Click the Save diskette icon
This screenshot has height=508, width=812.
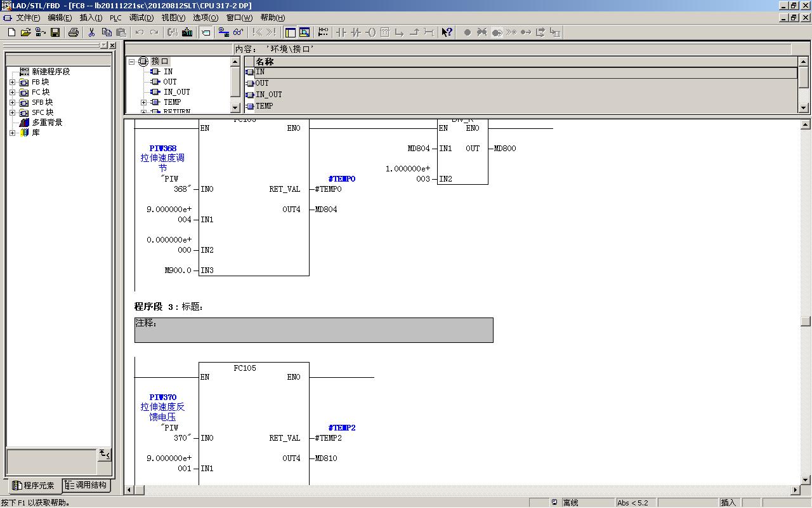point(55,32)
